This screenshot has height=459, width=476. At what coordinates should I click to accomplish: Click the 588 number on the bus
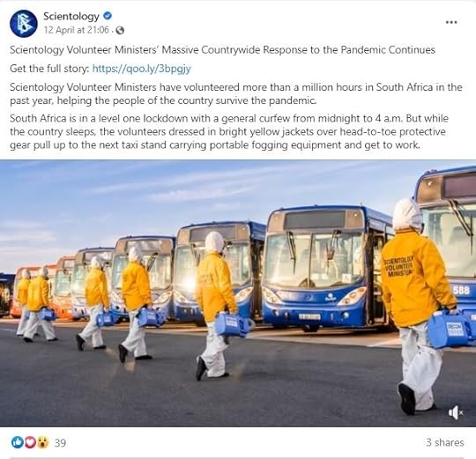(461, 291)
